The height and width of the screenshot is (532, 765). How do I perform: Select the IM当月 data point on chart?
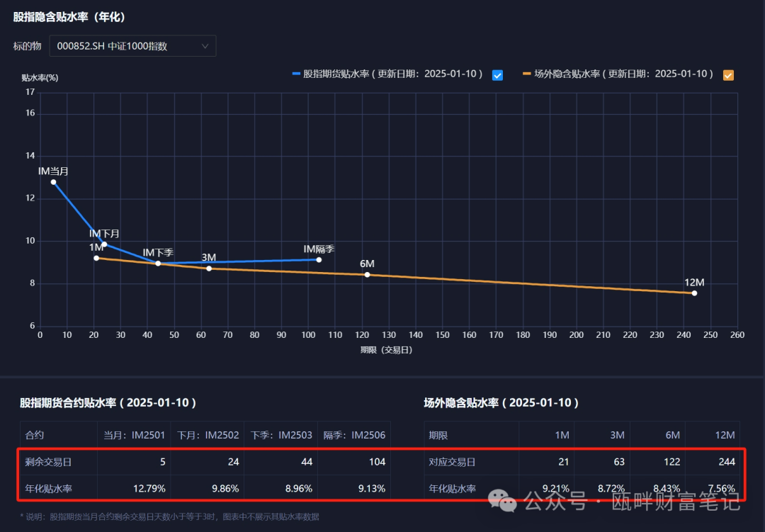(53, 182)
